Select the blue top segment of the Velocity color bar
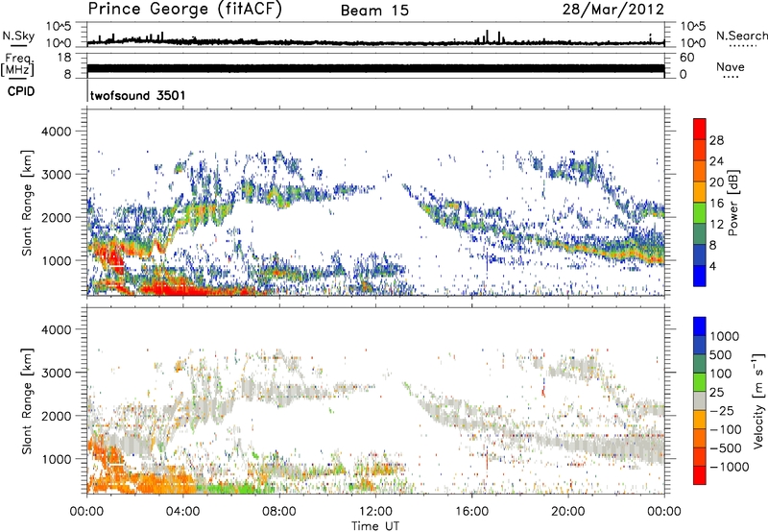The height and width of the screenshot is (532, 768). 700,326
